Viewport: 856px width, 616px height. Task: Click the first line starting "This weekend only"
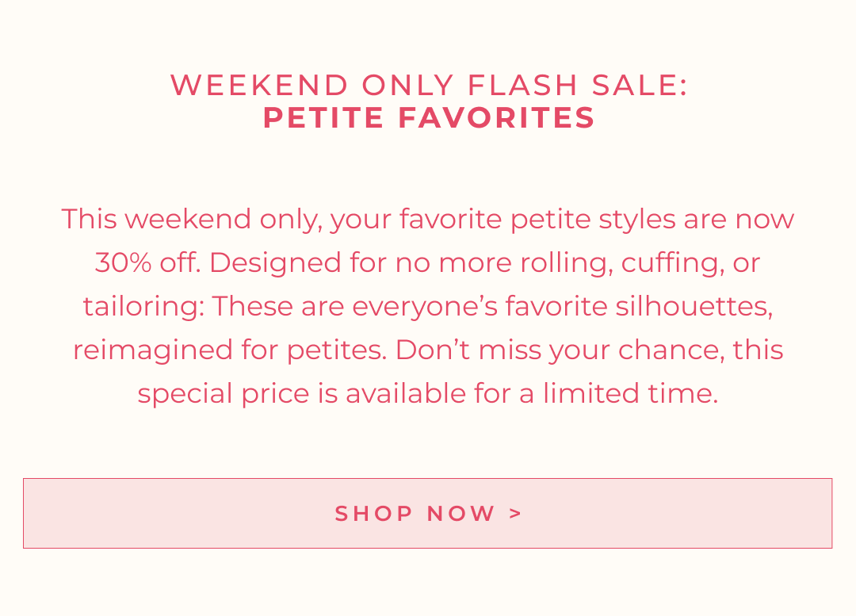pyautogui.click(x=427, y=219)
